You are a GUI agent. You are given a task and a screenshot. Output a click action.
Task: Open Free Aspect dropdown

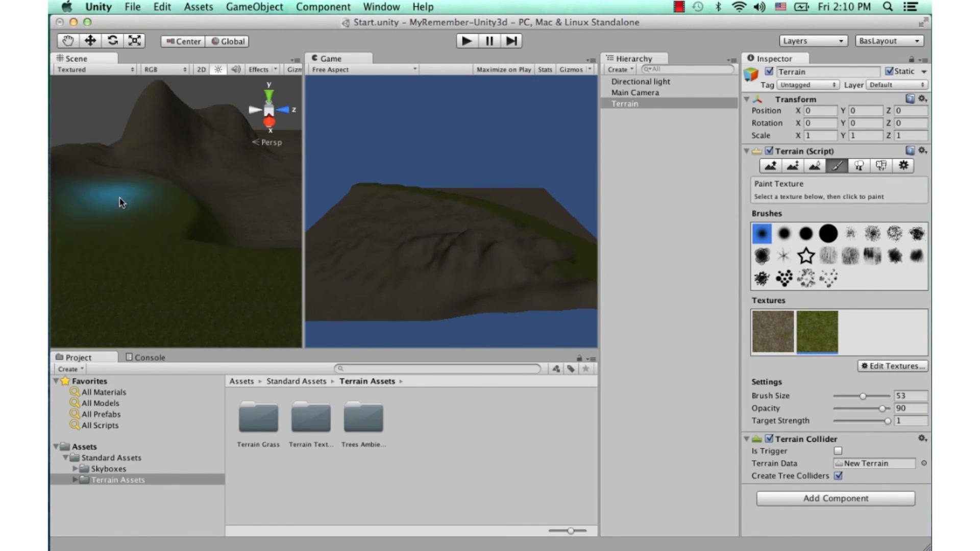click(x=364, y=69)
